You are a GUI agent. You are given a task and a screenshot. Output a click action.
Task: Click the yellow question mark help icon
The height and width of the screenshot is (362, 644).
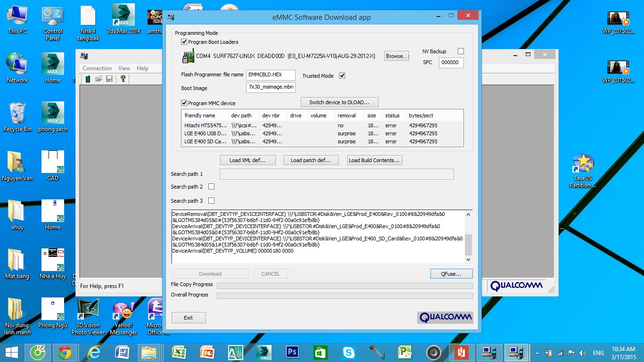123,79
